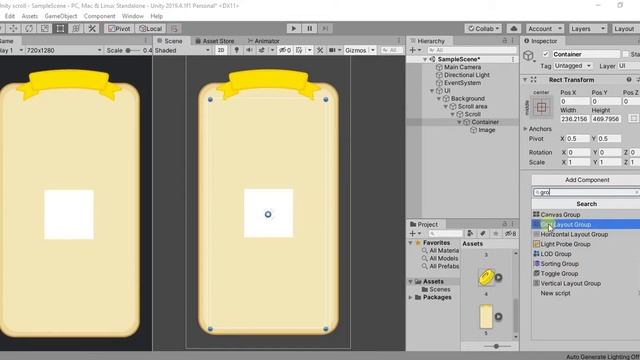Select Directional Light in Hierarchy

tap(467, 75)
